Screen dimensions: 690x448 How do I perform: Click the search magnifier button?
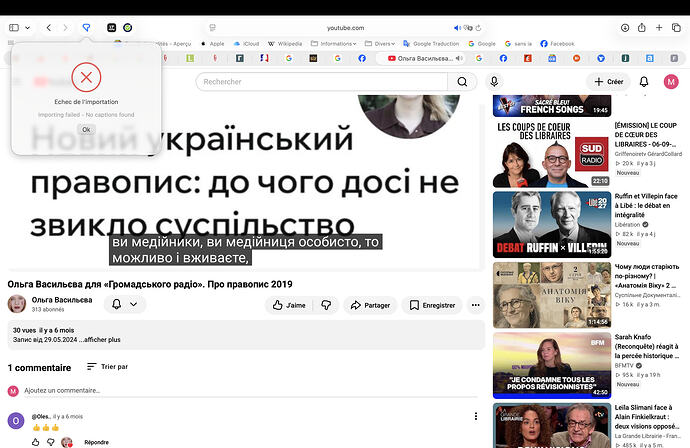pos(462,81)
